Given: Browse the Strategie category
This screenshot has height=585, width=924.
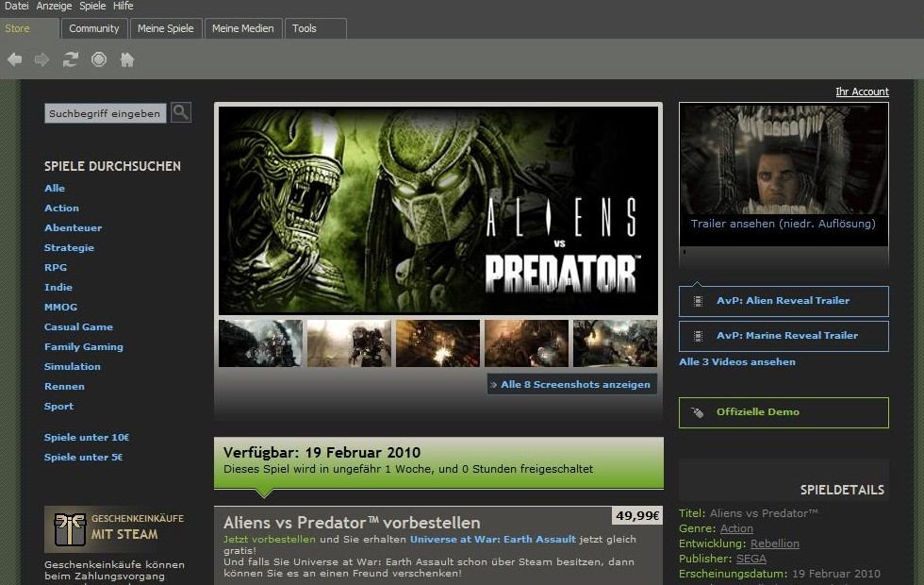Looking at the screenshot, I should 69,247.
